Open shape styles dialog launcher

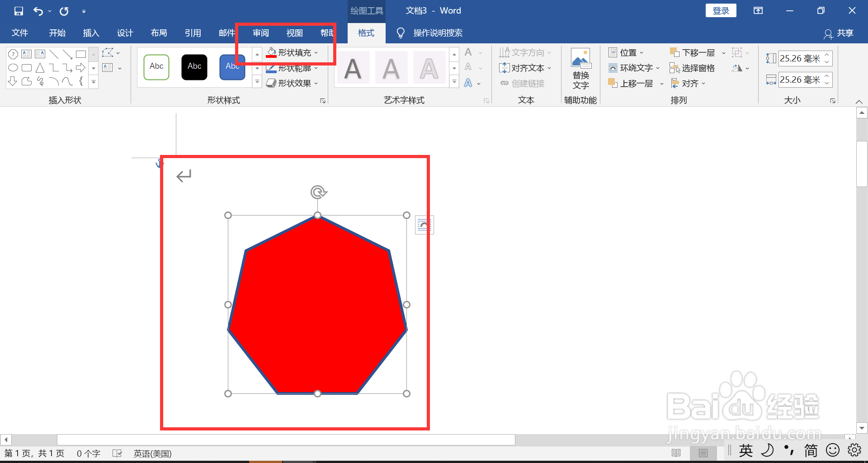click(x=323, y=101)
